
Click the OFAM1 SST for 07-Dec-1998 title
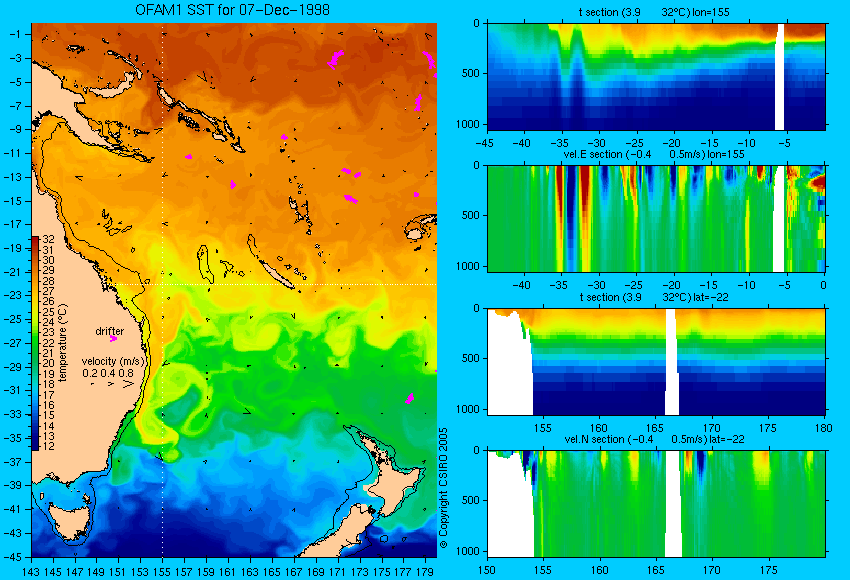(233, 10)
